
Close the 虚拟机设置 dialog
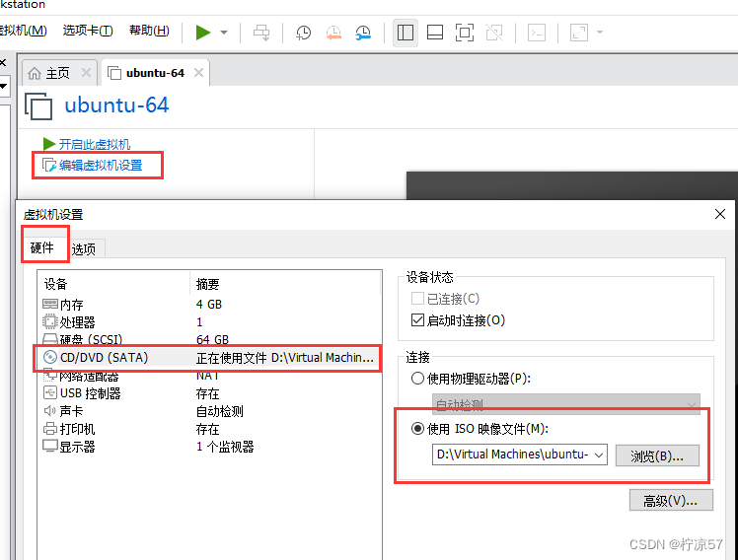coord(719,214)
